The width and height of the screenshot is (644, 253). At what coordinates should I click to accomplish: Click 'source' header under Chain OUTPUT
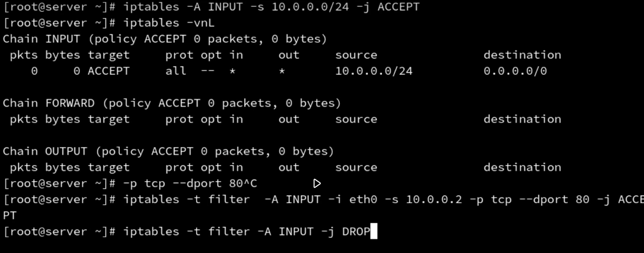coord(356,168)
